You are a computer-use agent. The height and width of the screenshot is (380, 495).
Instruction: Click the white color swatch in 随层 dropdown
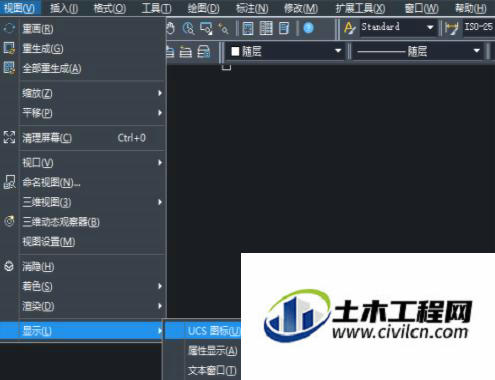click(x=235, y=51)
